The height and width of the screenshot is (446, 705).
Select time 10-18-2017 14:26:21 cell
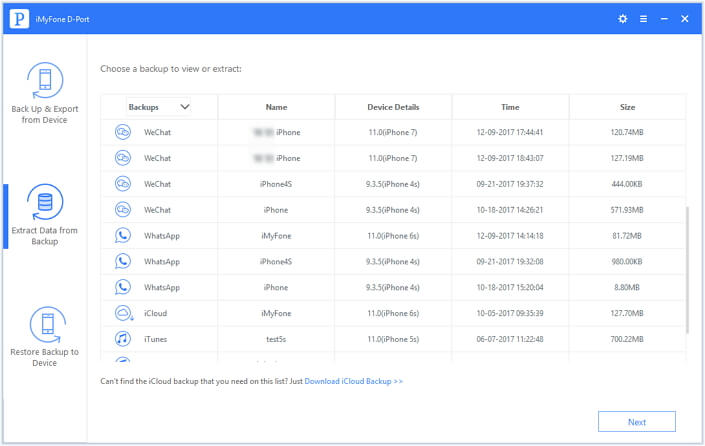pos(510,210)
